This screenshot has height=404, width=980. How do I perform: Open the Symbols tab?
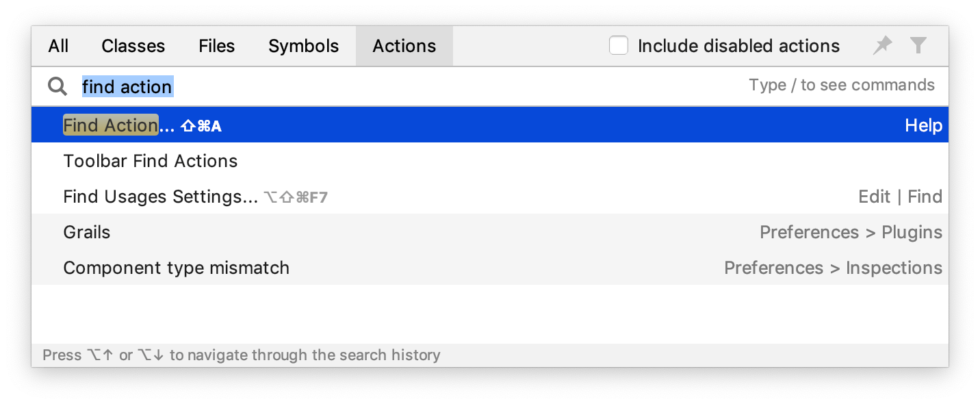303,45
